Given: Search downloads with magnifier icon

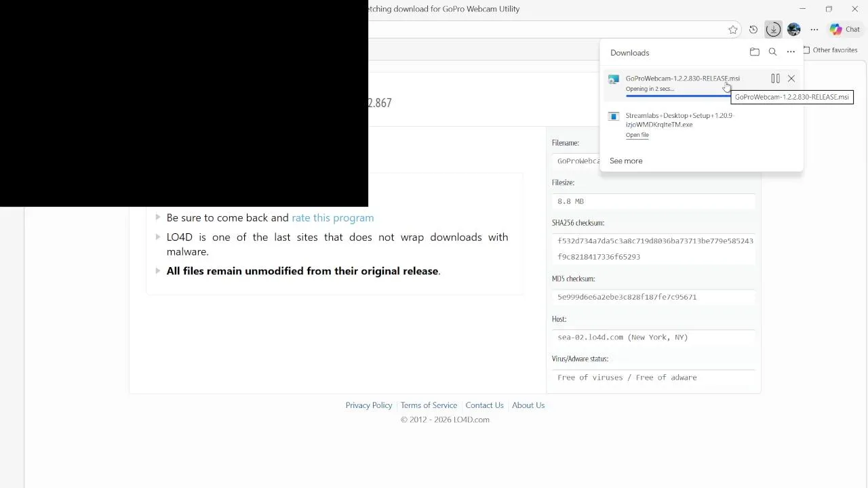Looking at the screenshot, I should (772, 52).
